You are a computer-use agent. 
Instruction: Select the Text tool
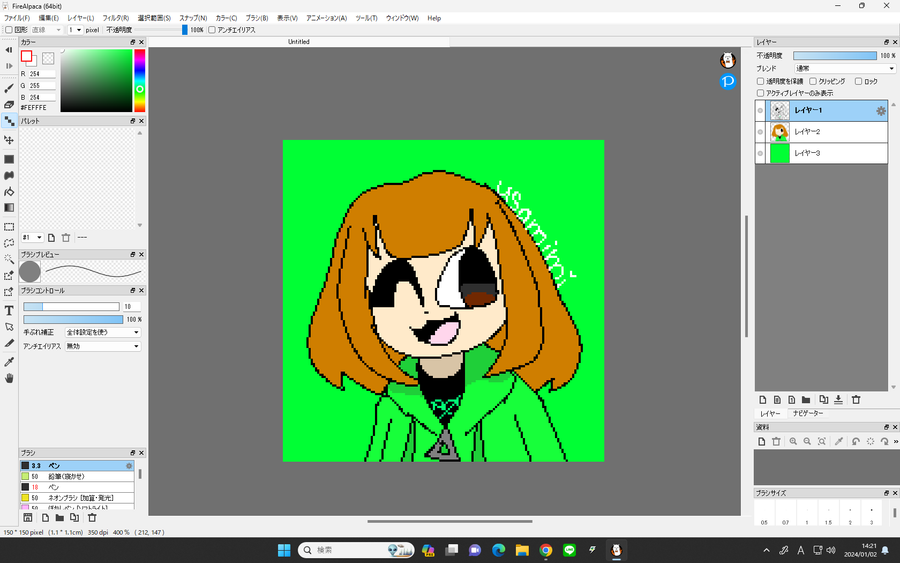point(9,310)
